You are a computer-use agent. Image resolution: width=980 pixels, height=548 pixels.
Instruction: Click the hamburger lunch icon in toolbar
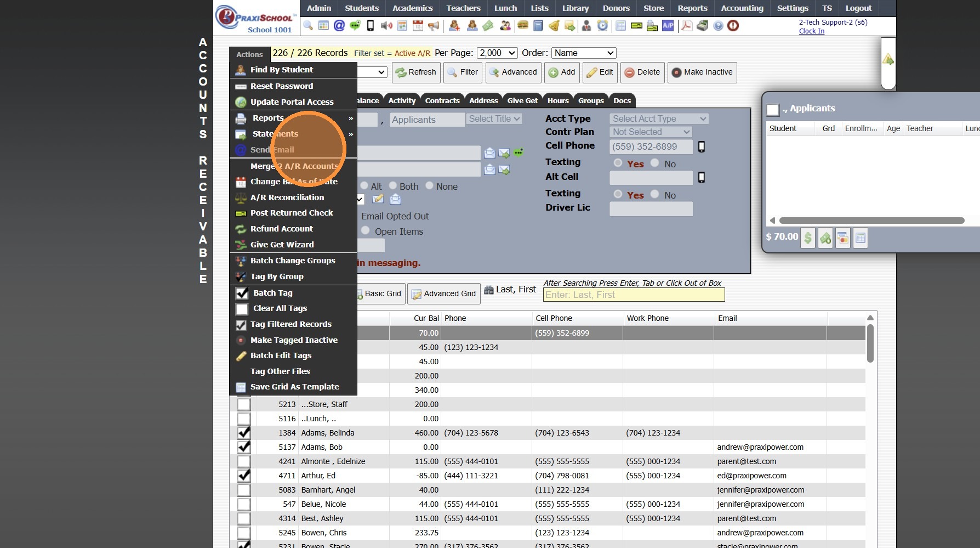(x=523, y=26)
